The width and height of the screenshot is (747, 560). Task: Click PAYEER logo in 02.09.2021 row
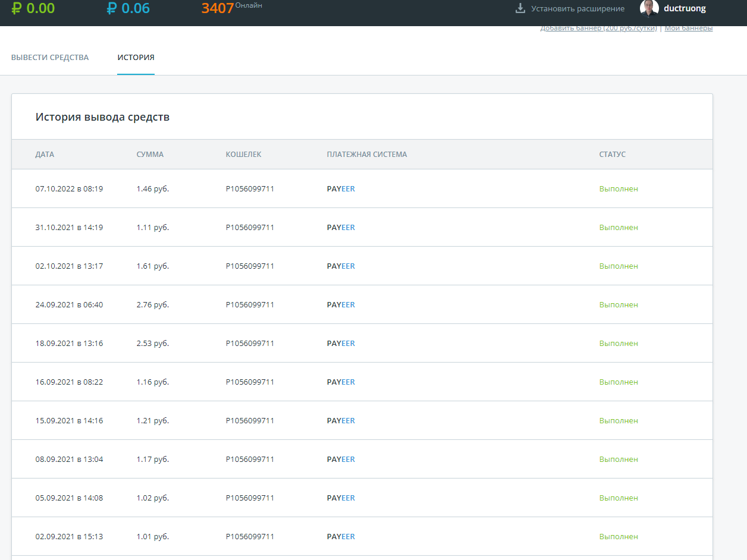[341, 537]
